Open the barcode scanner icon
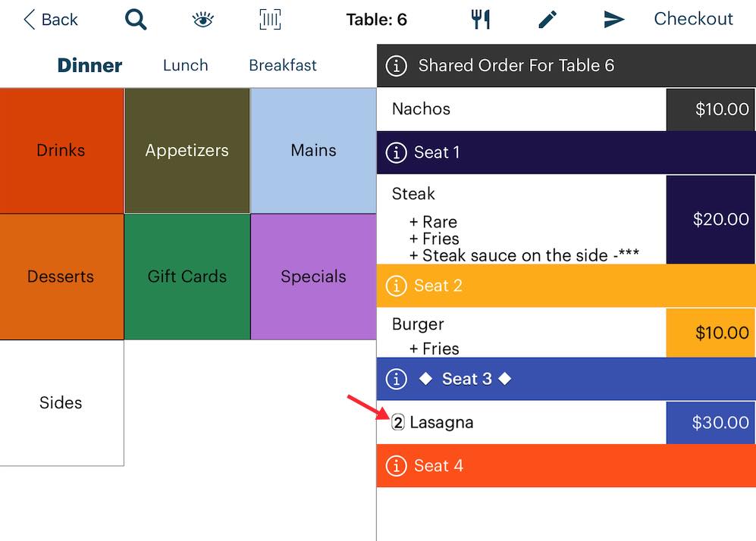 pos(270,20)
